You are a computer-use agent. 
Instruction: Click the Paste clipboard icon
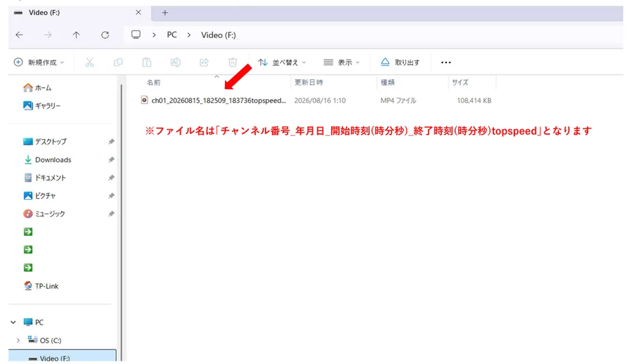[x=147, y=63]
